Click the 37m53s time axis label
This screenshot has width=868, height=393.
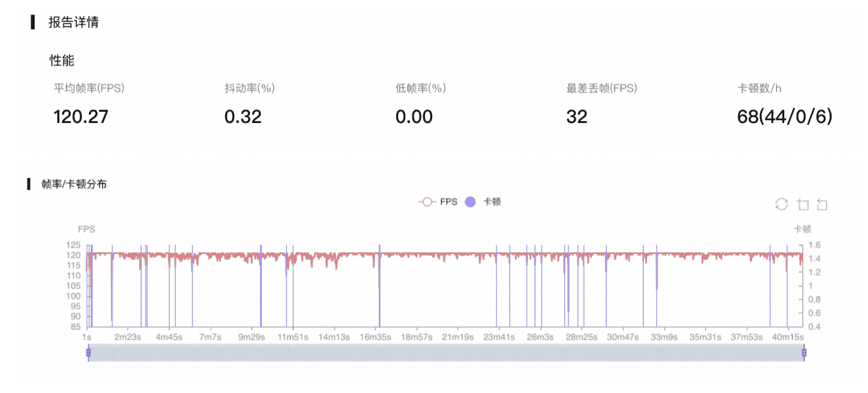coord(747,337)
